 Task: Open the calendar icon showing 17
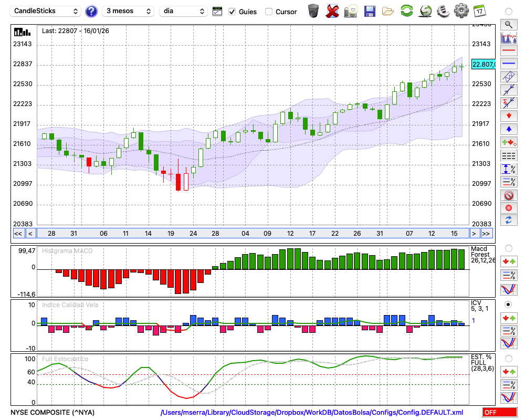(479, 11)
